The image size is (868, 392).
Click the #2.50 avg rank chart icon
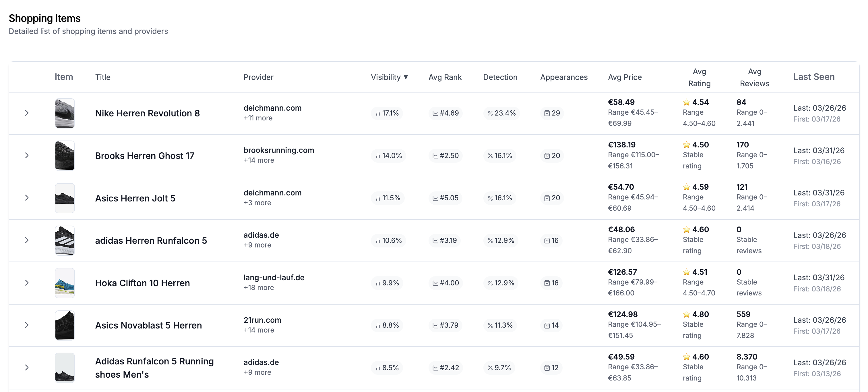435,156
